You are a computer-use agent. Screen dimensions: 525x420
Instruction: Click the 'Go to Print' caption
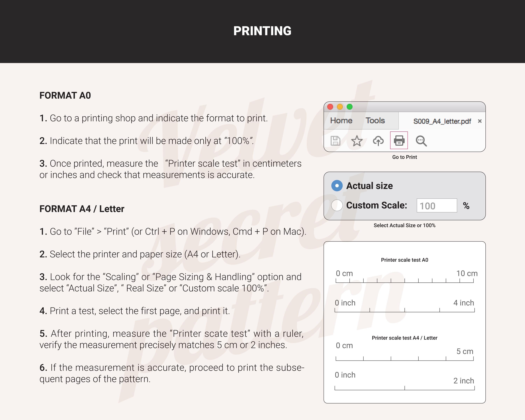click(404, 157)
